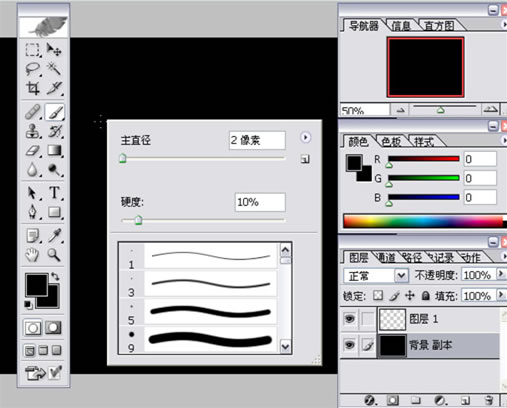Open brush picker flyout menu arrow
507x408 pixels.
[305, 137]
